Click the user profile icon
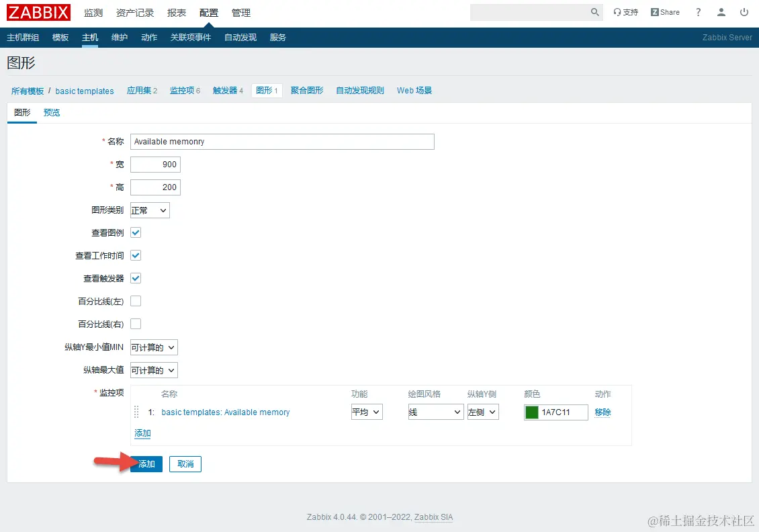The height and width of the screenshot is (532, 759). [721, 11]
